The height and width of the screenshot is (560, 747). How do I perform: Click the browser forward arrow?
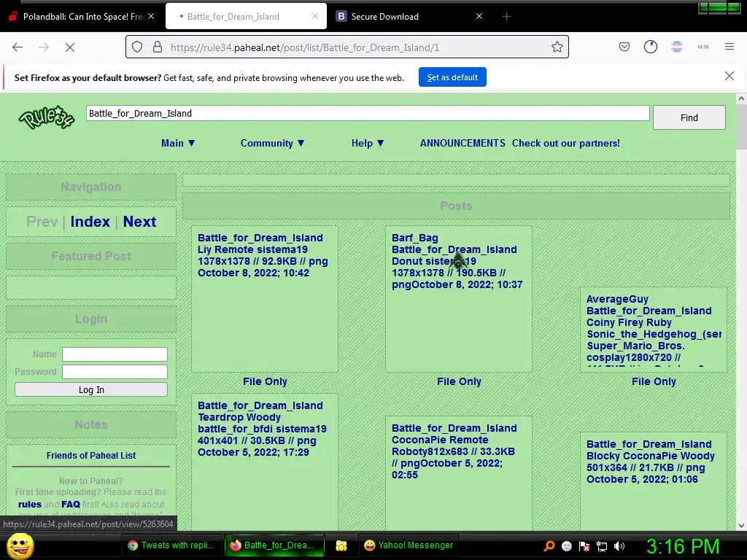pos(44,47)
